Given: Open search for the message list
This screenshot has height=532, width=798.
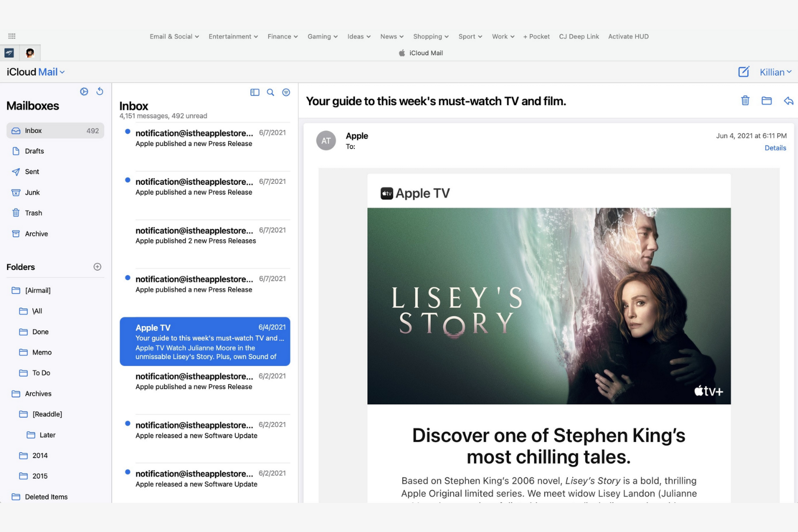Looking at the screenshot, I should pyautogui.click(x=271, y=92).
